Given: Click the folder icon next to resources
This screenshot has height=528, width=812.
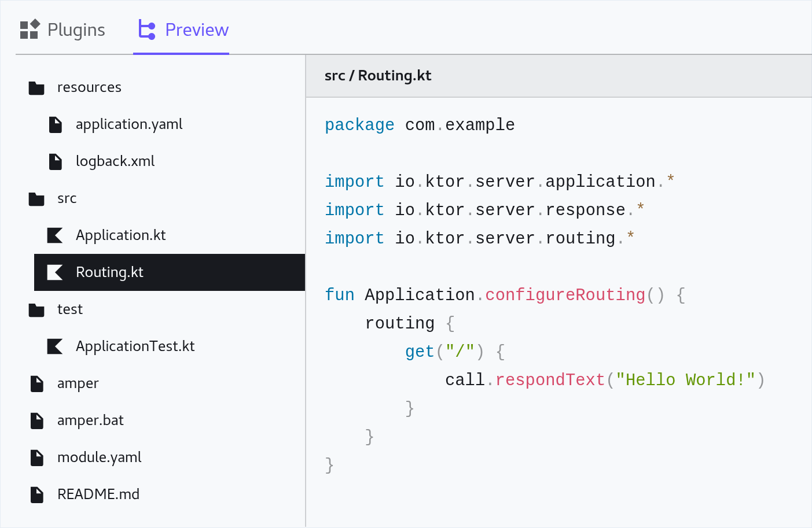Looking at the screenshot, I should coord(36,87).
